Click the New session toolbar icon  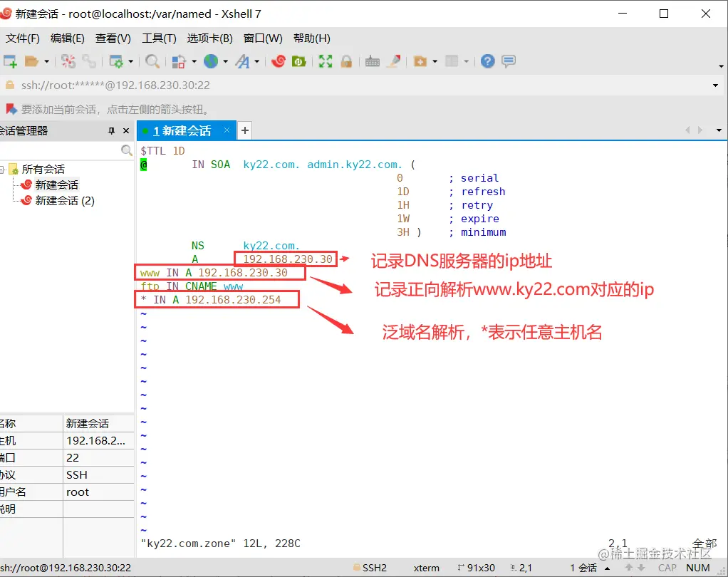tap(10, 61)
